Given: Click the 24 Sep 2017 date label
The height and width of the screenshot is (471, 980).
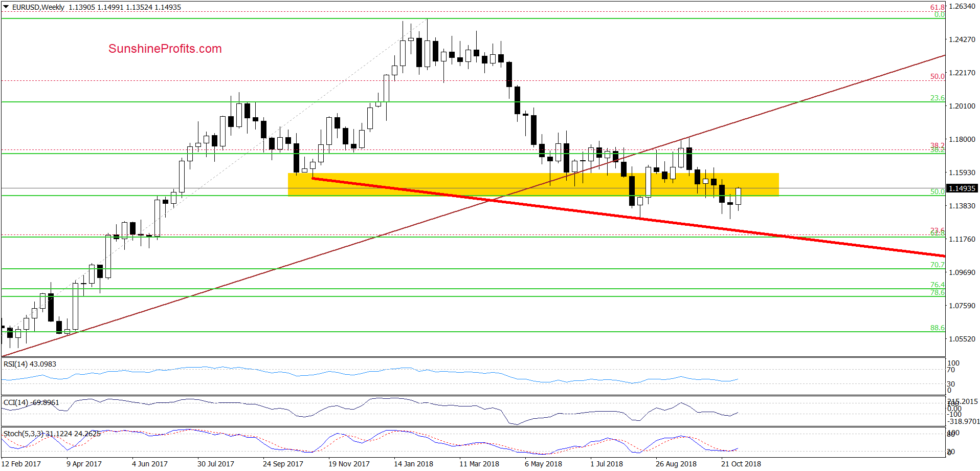Looking at the screenshot, I should [x=283, y=464].
